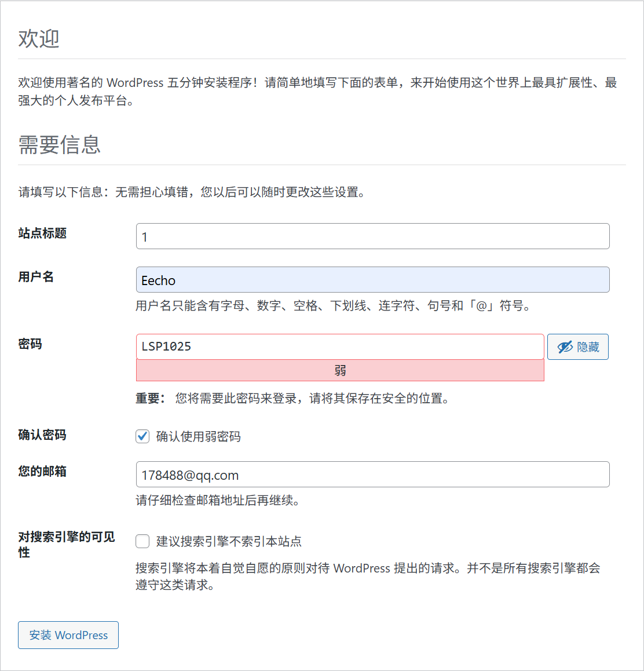Click the 用户名 field label

[x=36, y=276]
